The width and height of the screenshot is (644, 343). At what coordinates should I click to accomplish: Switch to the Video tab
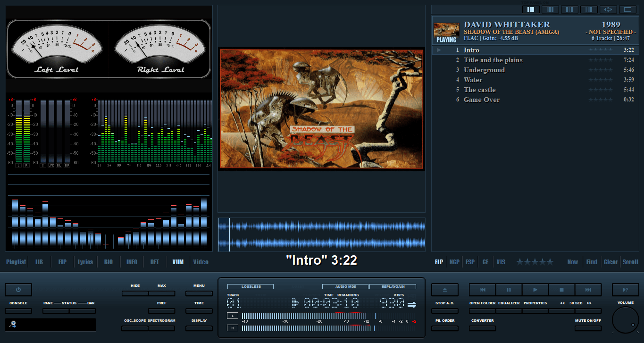click(201, 262)
